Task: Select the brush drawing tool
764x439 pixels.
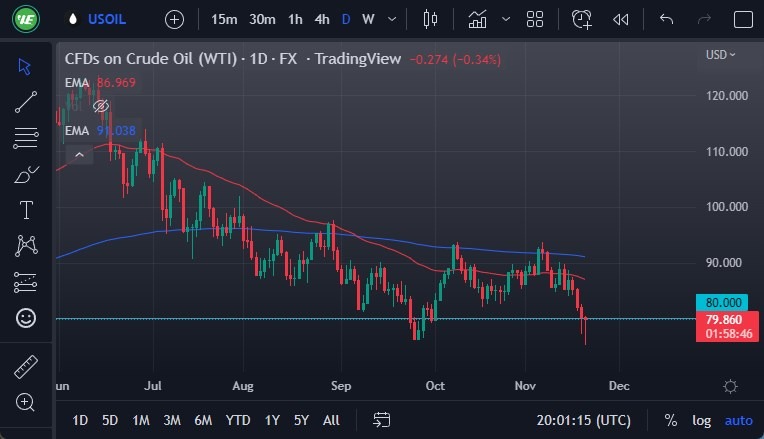Action: point(25,175)
